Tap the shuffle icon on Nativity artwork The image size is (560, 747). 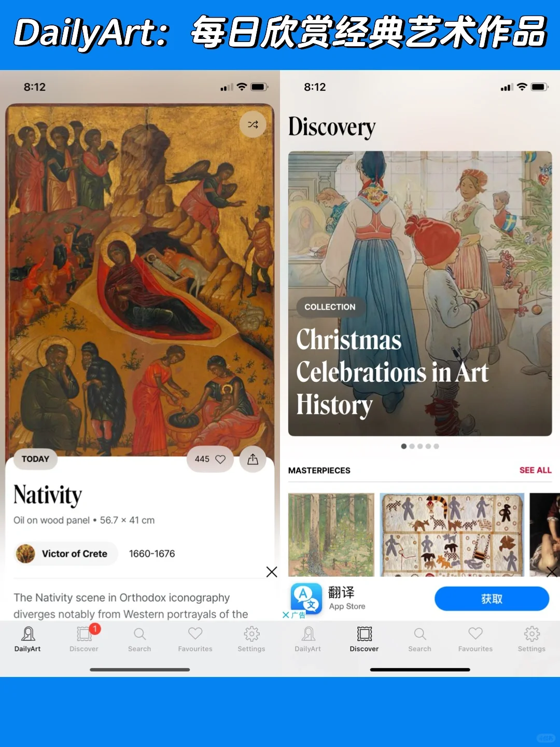click(x=253, y=125)
